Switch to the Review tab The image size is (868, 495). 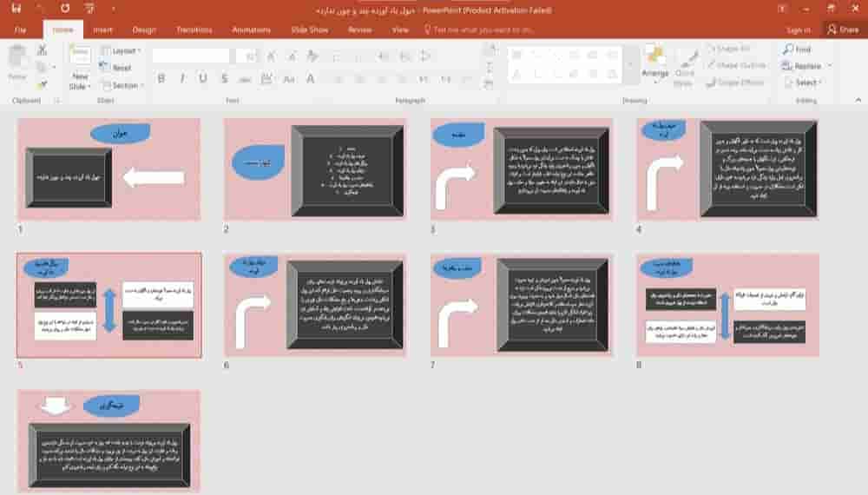coord(360,30)
